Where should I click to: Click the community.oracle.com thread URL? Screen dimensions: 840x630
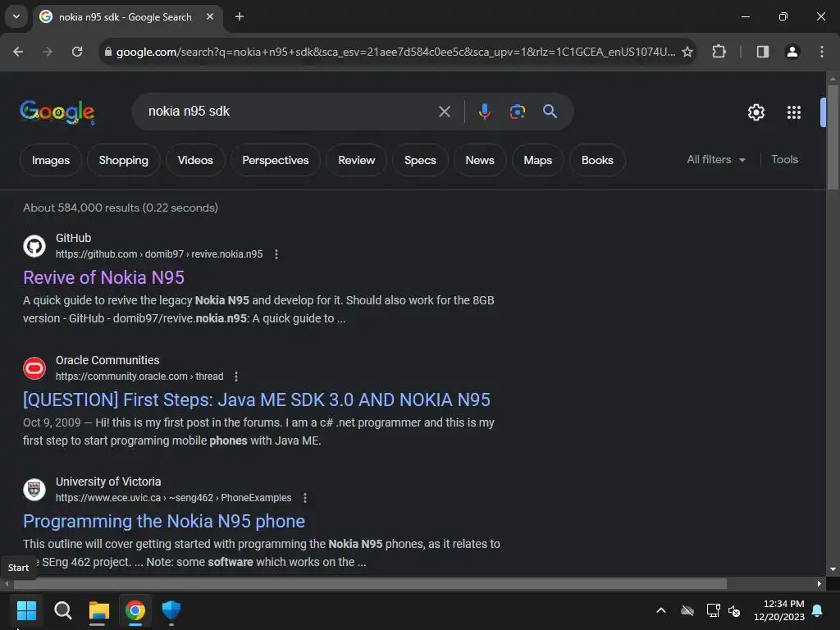(139, 377)
